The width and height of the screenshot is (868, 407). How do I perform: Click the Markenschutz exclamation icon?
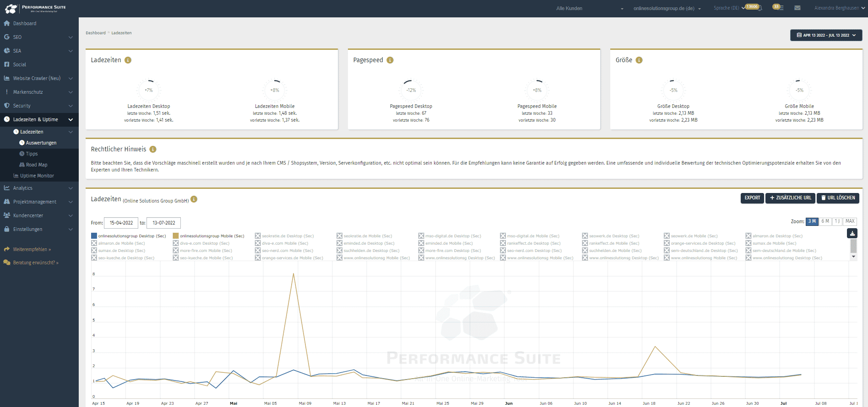pos(7,92)
